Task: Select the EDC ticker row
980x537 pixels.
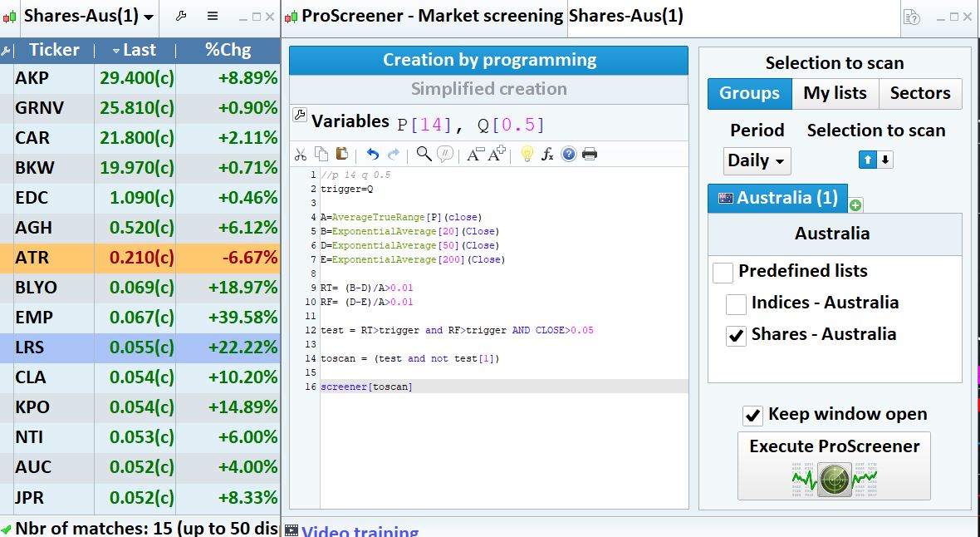Action: coord(140,198)
